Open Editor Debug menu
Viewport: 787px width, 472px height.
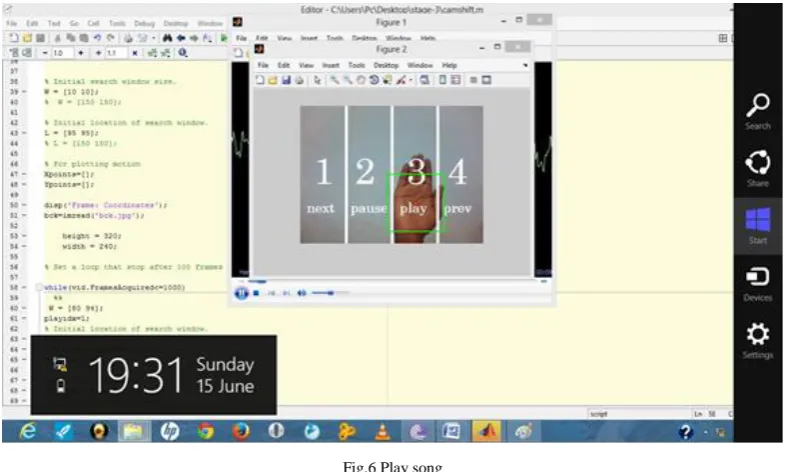tap(144, 24)
